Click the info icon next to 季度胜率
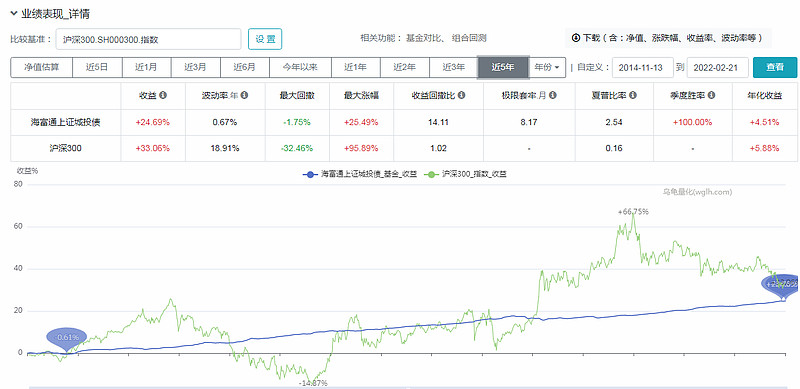 pos(712,95)
